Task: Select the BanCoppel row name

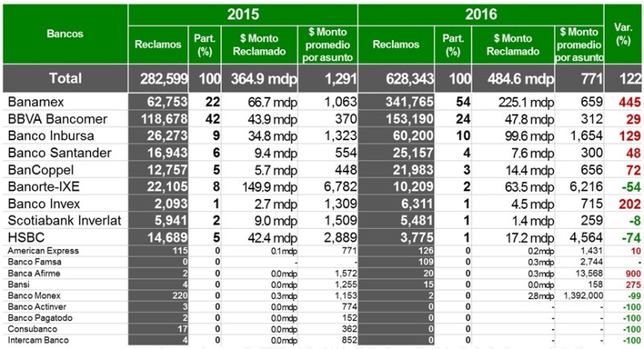Action: pos(41,170)
